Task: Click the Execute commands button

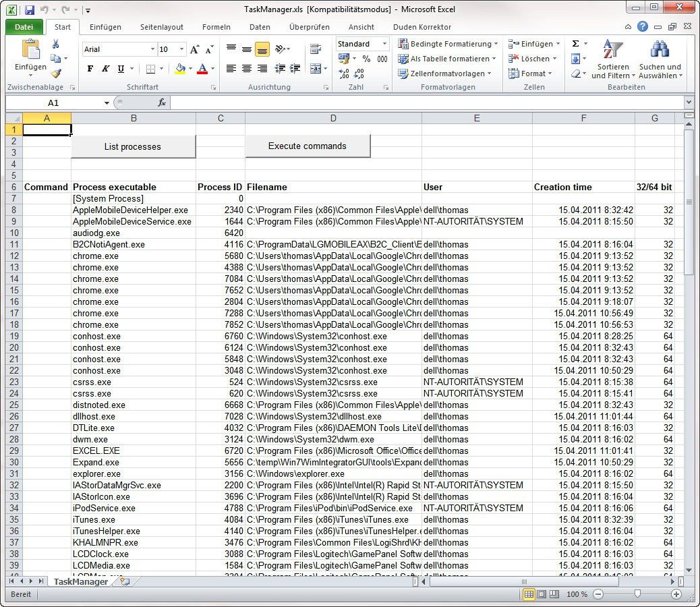Action: coord(308,146)
